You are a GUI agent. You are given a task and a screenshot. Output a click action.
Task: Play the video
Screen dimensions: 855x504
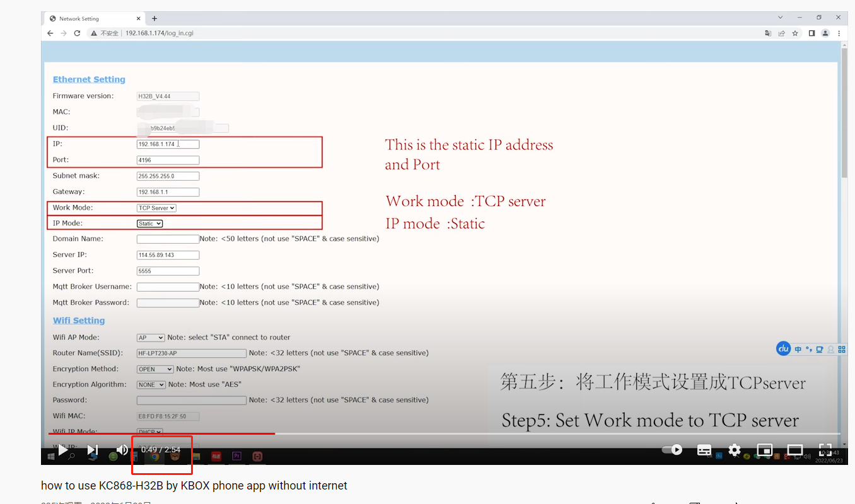[x=62, y=450]
